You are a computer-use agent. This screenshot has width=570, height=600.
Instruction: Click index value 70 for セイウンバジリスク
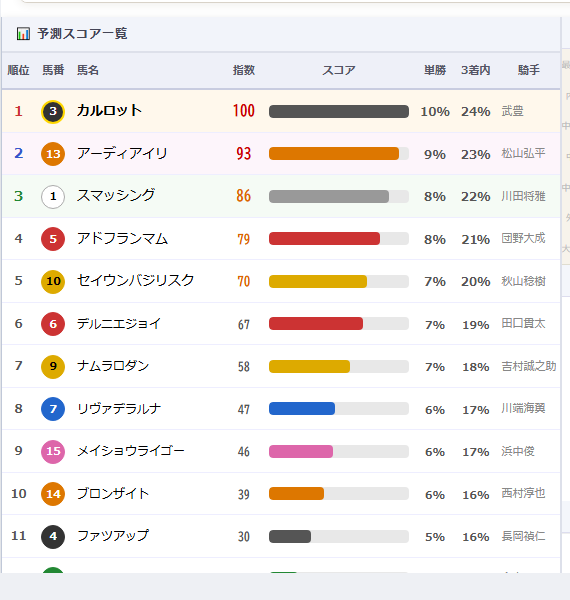(x=244, y=282)
